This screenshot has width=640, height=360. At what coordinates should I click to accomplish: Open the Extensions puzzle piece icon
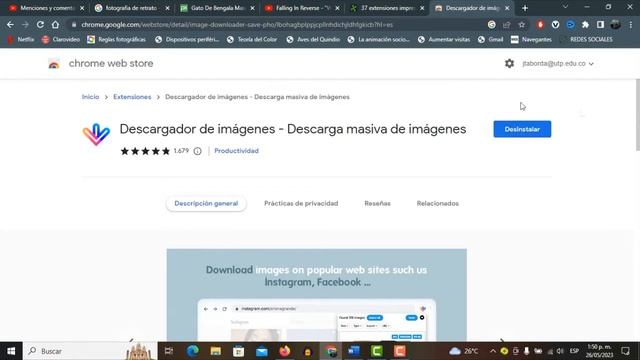[x=585, y=25]
